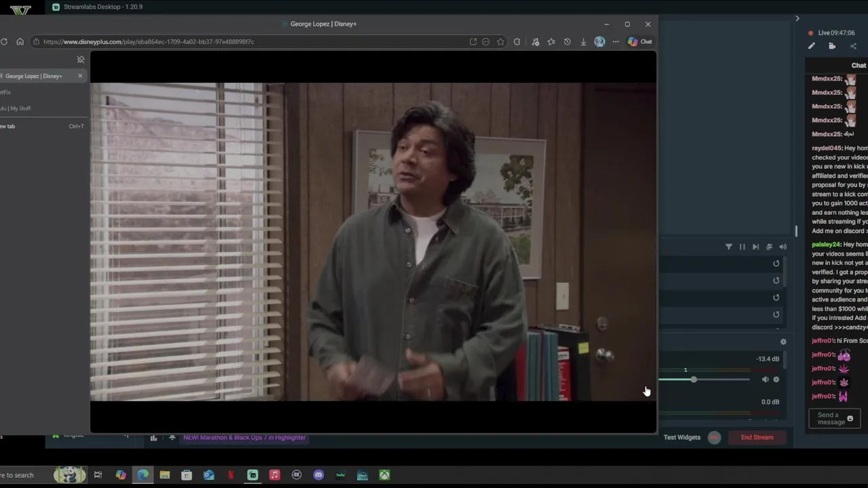Open browser downloads icon

(x=583, y=42)
